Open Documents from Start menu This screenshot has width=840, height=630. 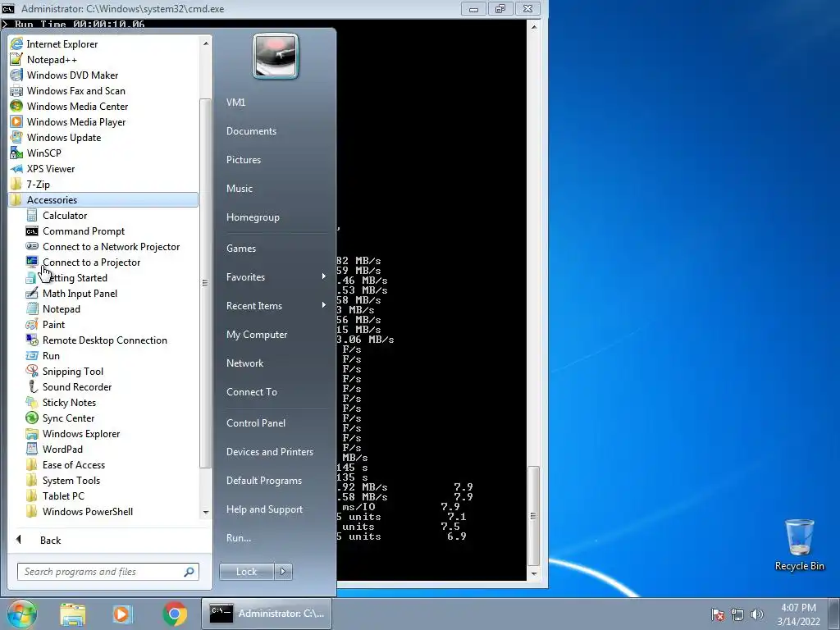click(251, 130)
